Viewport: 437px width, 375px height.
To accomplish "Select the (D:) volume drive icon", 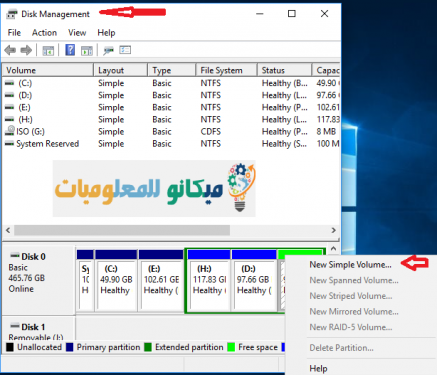I will pyautogui.click(x=10, y=95).
